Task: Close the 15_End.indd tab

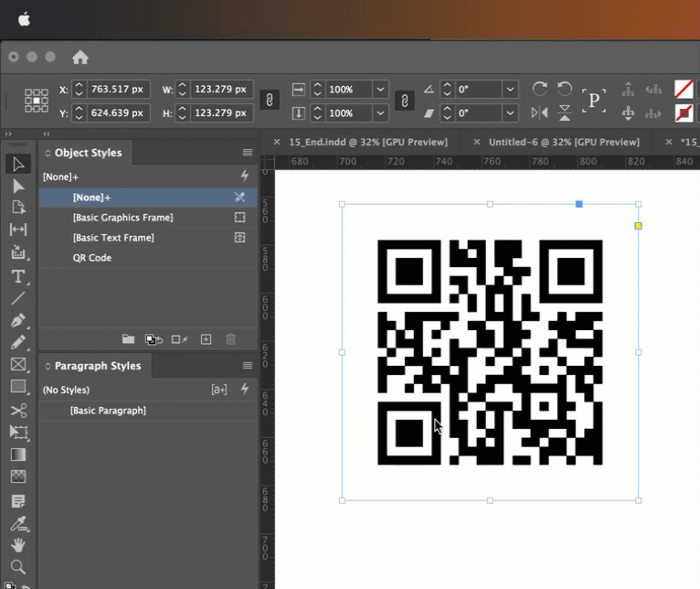Action: point(277,142)
